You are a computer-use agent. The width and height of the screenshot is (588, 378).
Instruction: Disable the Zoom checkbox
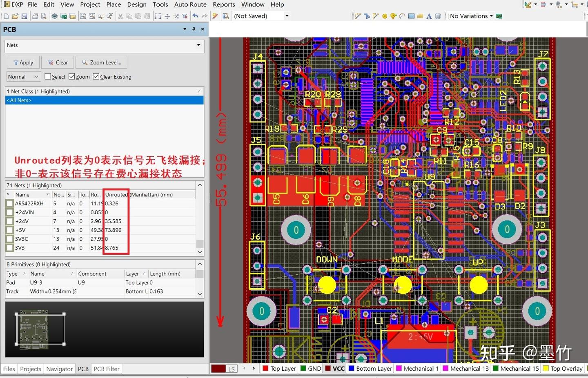click(71, 76)
